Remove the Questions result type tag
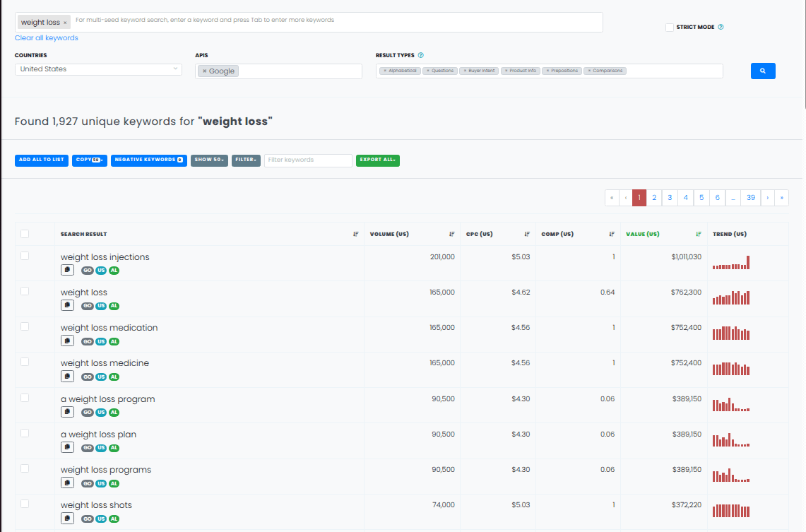Image resolution: width=806 pixels, height=532 pixels. [x=427, y=71]
